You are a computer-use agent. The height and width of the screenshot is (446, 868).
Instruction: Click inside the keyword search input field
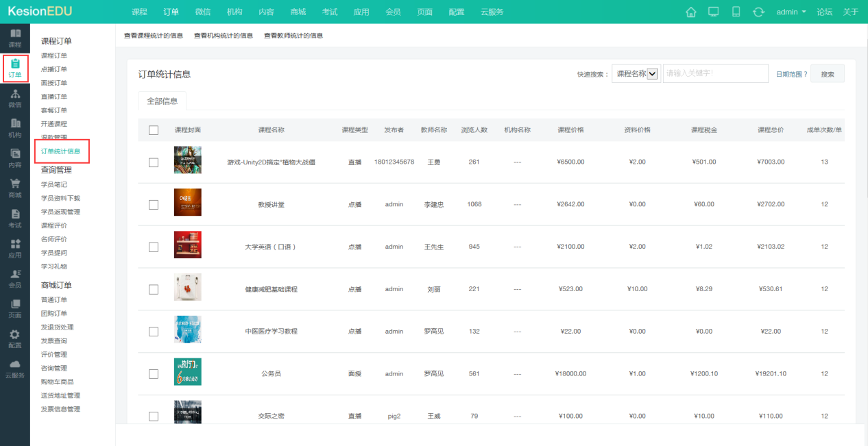[x=715, y=73]
